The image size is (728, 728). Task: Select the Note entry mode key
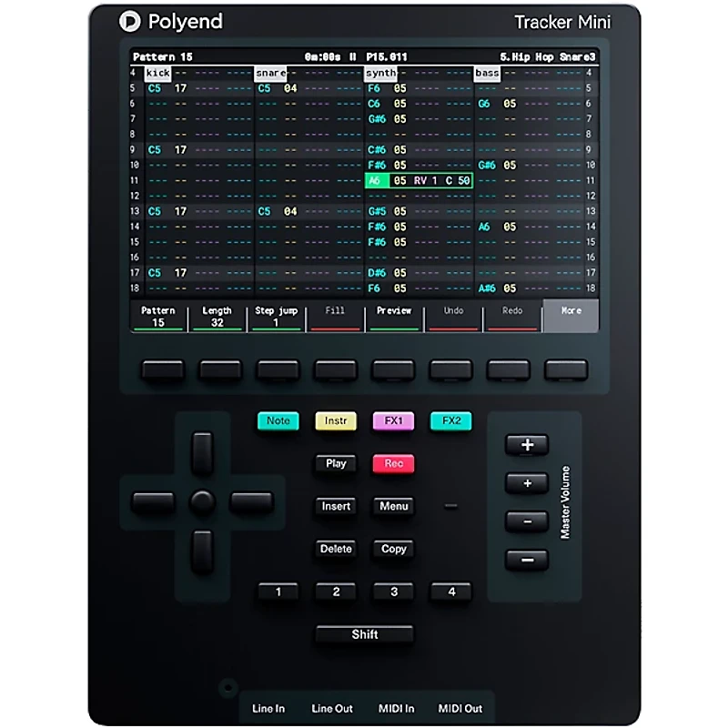278,421
